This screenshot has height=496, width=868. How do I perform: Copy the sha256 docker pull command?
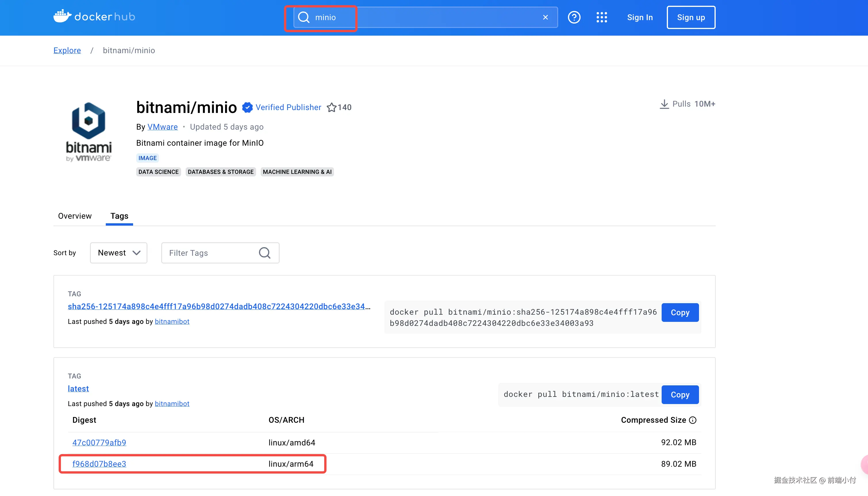tap(680, 312)
